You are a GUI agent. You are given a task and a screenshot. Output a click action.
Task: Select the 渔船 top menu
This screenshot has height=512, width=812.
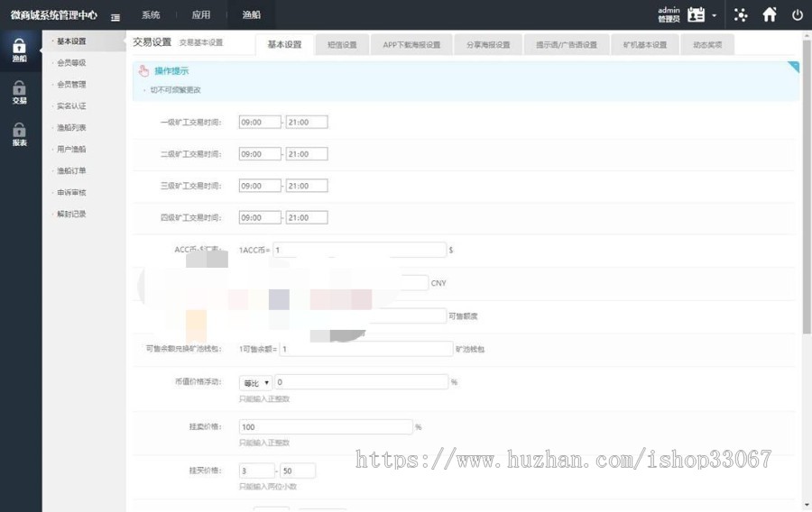251,15
